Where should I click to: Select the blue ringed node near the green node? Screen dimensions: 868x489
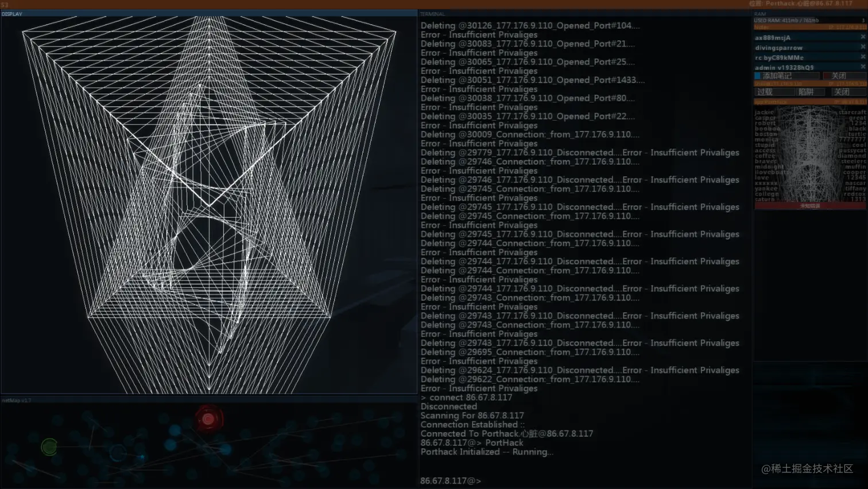pos(118,453)
